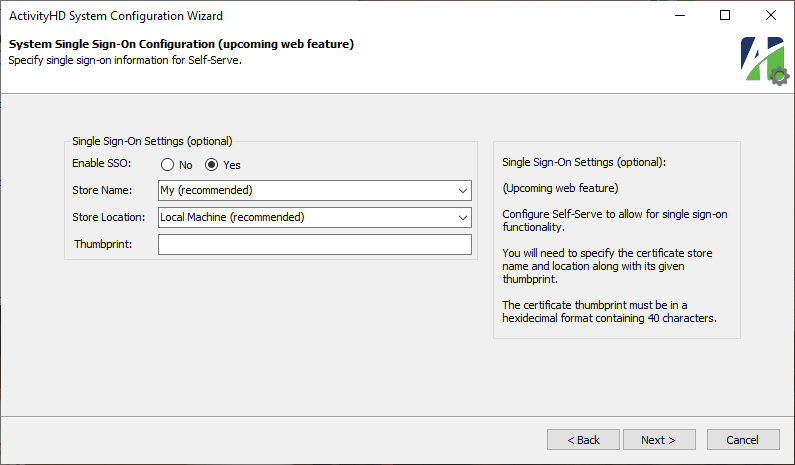Click the window title 'ActivityHD System Configuration Wizard'

tap(116, 16)
